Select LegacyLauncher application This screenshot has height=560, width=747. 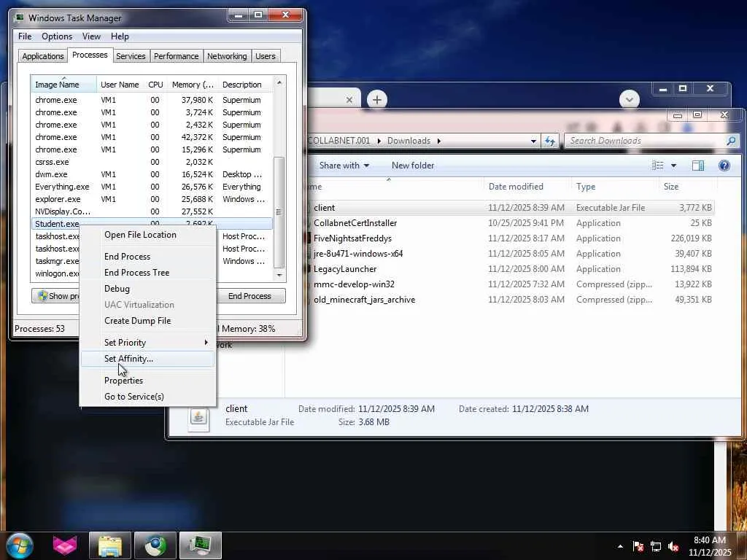tap(510, 268)
